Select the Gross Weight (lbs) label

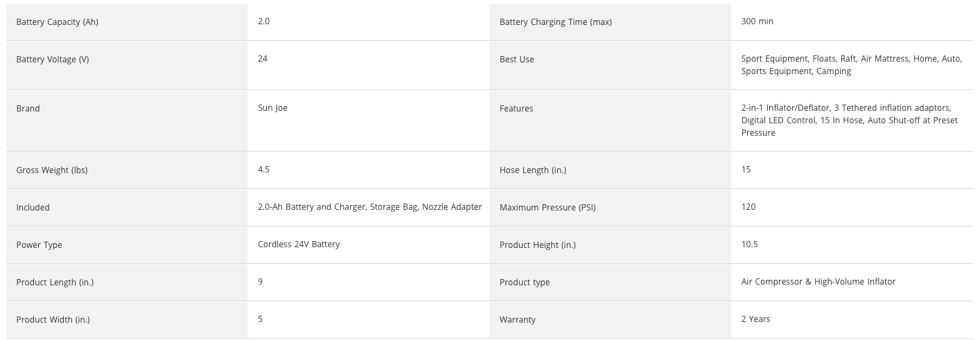click(52, 170)
